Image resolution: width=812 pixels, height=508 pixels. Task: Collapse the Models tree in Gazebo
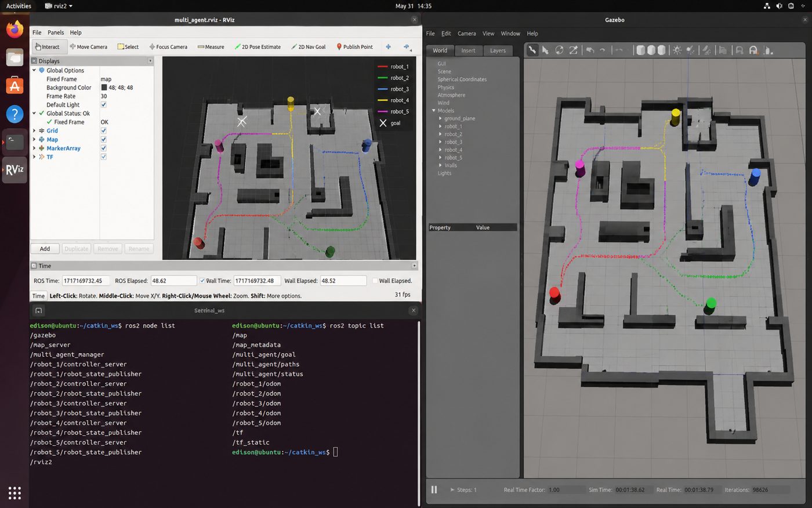pyautogui.click(x=433, y=111)
